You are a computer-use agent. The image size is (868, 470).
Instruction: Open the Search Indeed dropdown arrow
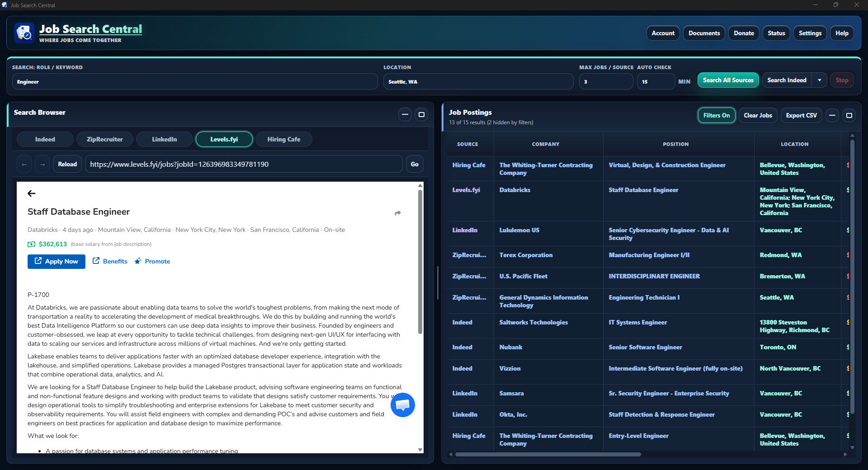pyautogui.click(x=820, y=80)
